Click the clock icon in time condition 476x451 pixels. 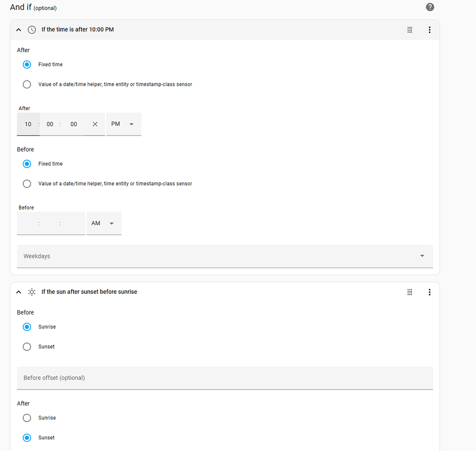(x=32, y=30)
